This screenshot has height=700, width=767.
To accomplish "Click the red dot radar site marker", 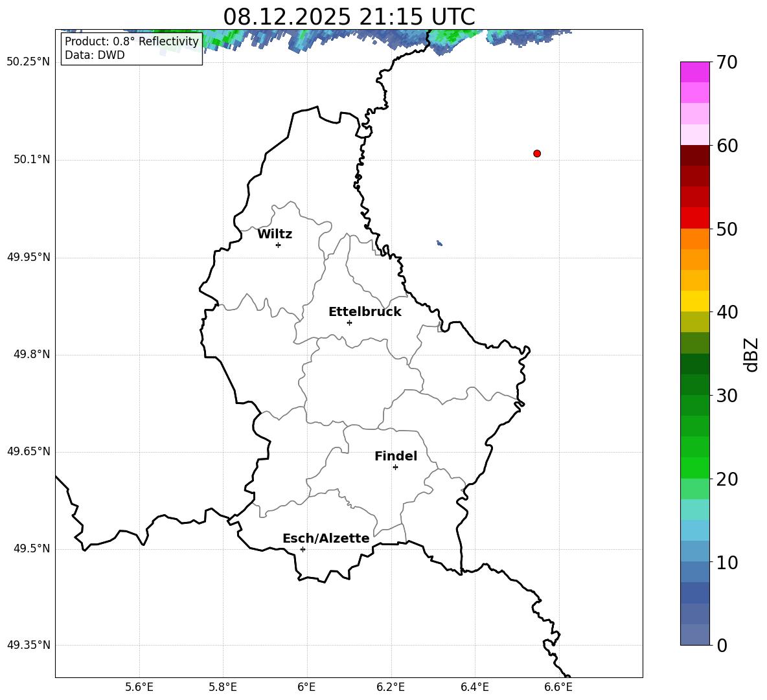I will 537,153.
